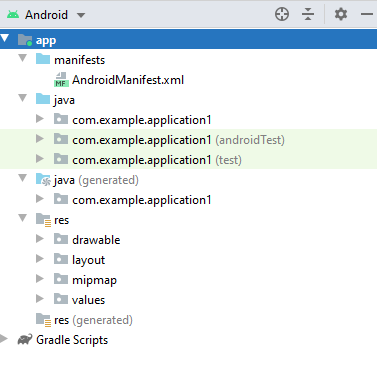Select com.example.application1 under java (generated)

point(142,200)
